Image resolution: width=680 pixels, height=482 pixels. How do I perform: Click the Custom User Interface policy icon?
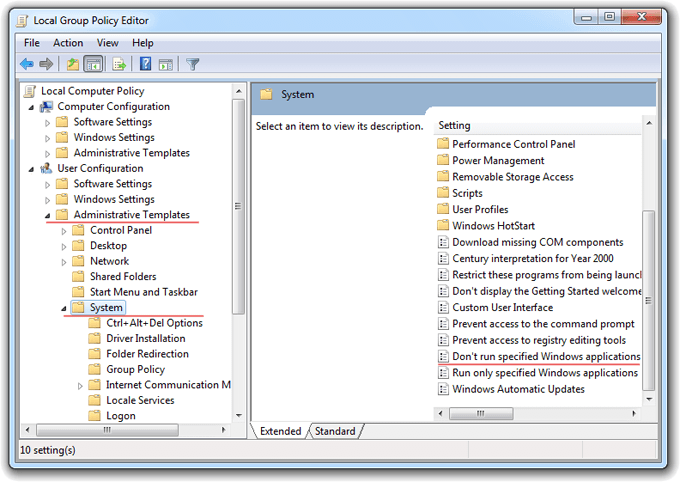(443, 308)
